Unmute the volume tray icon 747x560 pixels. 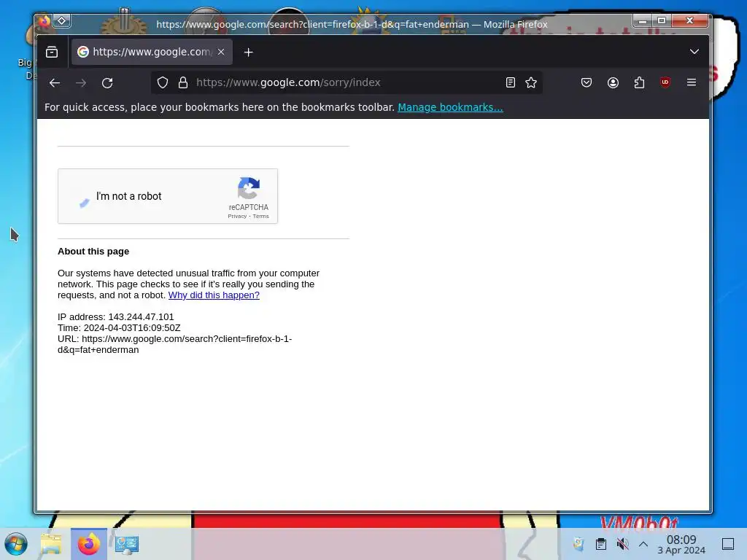pos(622,544)
